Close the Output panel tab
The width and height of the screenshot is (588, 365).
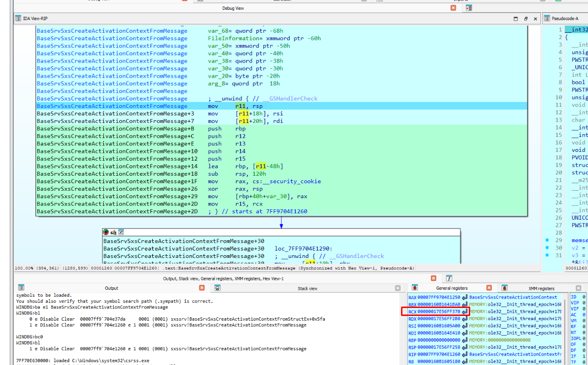point(202,288)
